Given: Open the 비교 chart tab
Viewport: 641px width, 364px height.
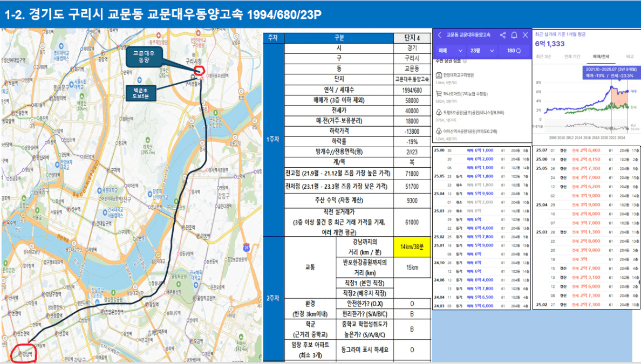Looking at the screenshot, I should point(630,57).
